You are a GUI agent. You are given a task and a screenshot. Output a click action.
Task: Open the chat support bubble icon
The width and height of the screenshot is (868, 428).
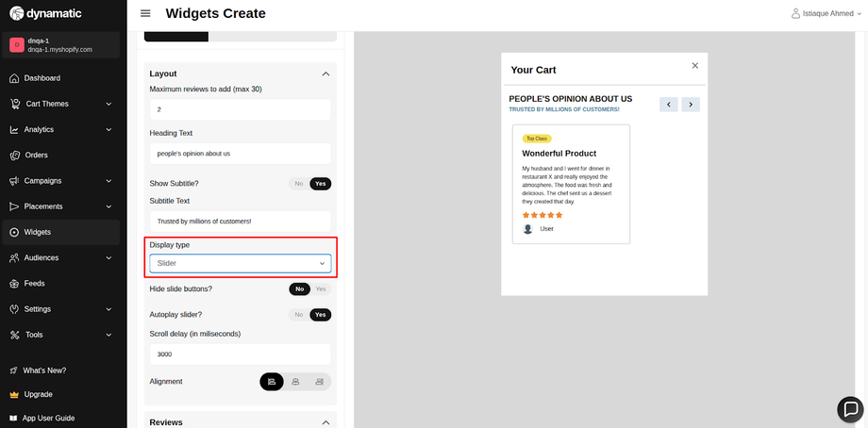coord(850,410)
